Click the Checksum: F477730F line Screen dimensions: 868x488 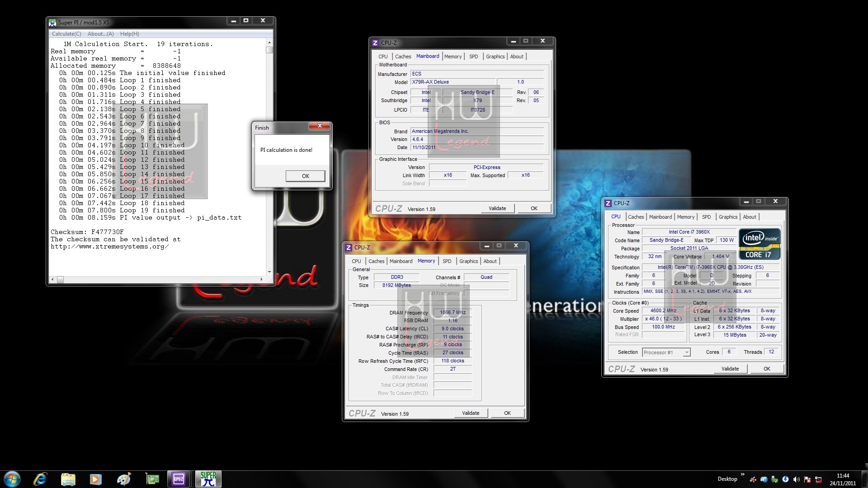87,232
